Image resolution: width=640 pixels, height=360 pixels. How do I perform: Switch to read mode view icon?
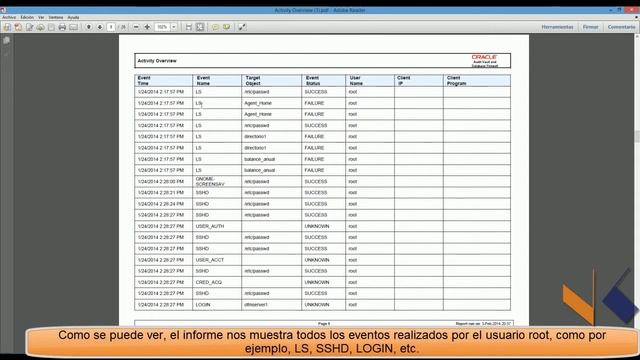[242, 27]
